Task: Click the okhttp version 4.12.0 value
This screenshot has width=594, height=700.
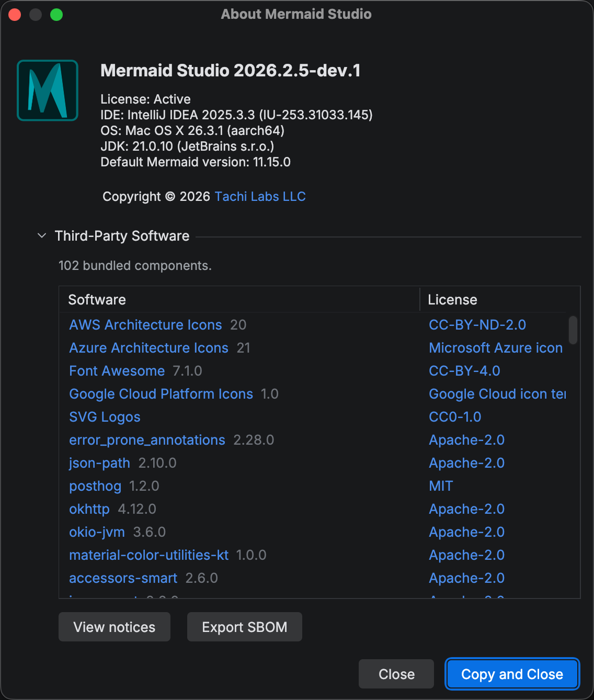Action: [137, 509]
